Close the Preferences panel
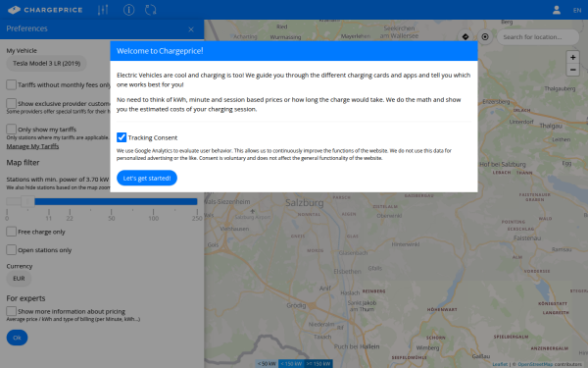The width and height of the screenshot is (588, 368). [191, 29]
